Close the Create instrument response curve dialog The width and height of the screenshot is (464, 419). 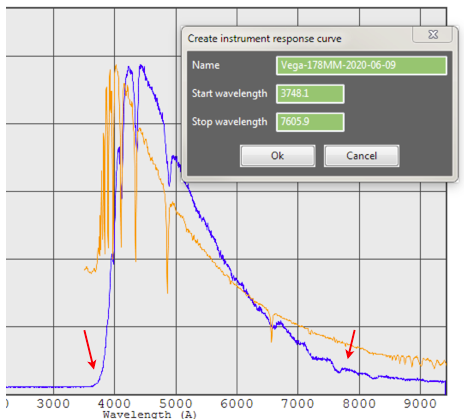[433, 34]
